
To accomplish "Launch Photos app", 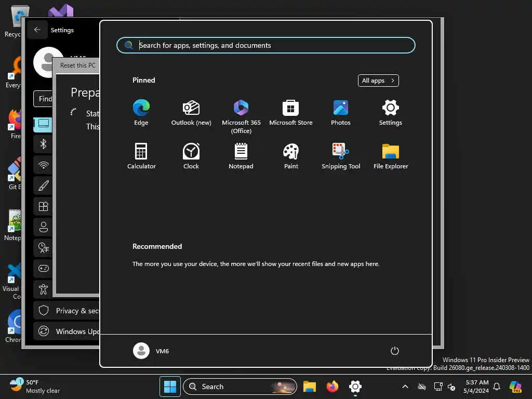I will point(341,113).
